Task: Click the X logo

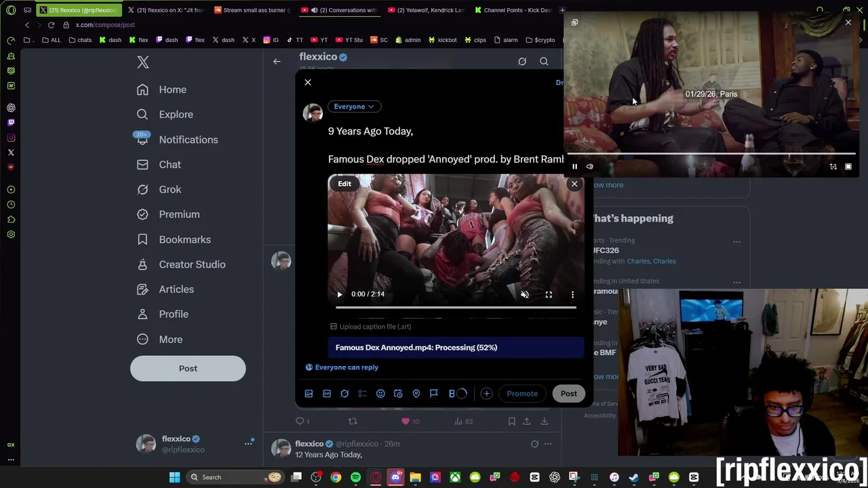Action: click(143, 62)
